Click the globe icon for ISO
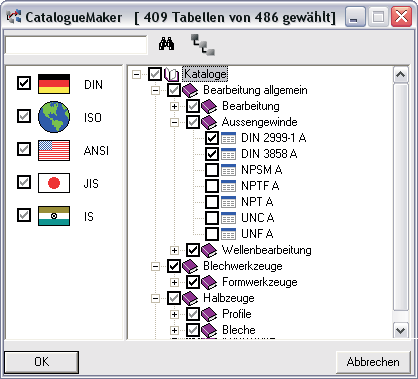The height and width of the screenshot is (379, 418). [54, 117]
